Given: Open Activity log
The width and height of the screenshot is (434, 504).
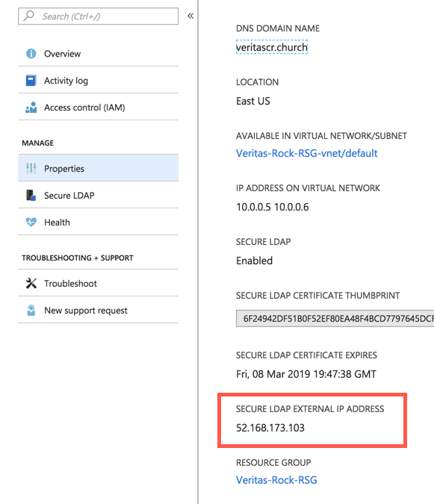Looking at the screenshot, I should tap(98, 81).
